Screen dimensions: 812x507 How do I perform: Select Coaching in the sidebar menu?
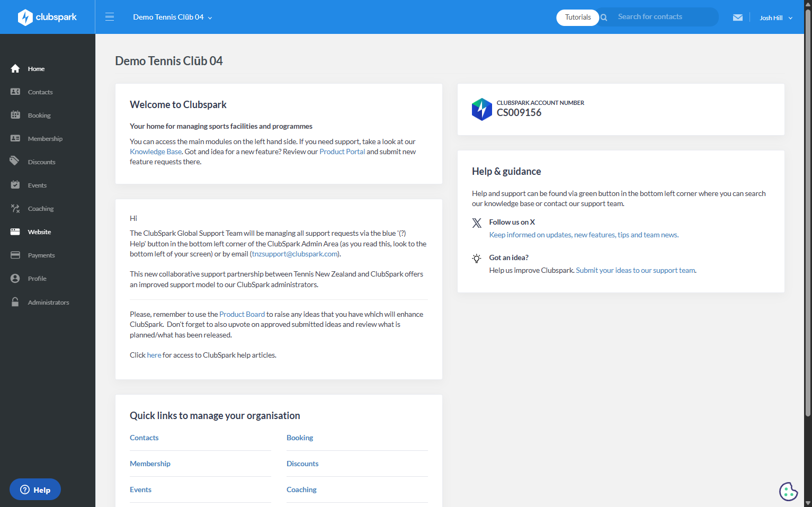point(41,209)
